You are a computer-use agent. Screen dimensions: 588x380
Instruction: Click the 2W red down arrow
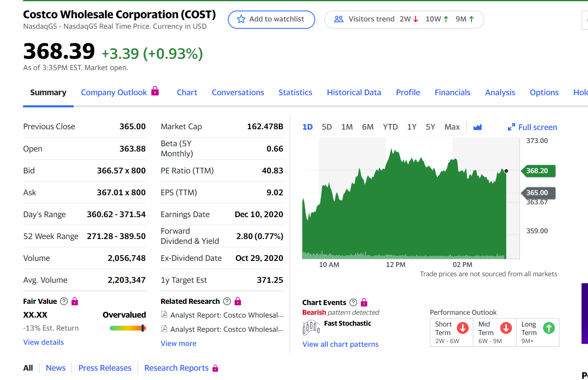click(416, 19)
